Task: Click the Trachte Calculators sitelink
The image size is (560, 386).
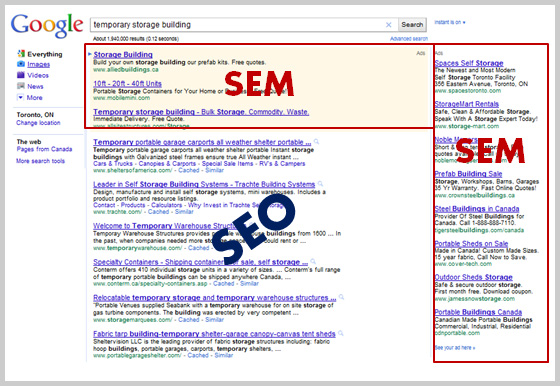Action: click(166, 205)
